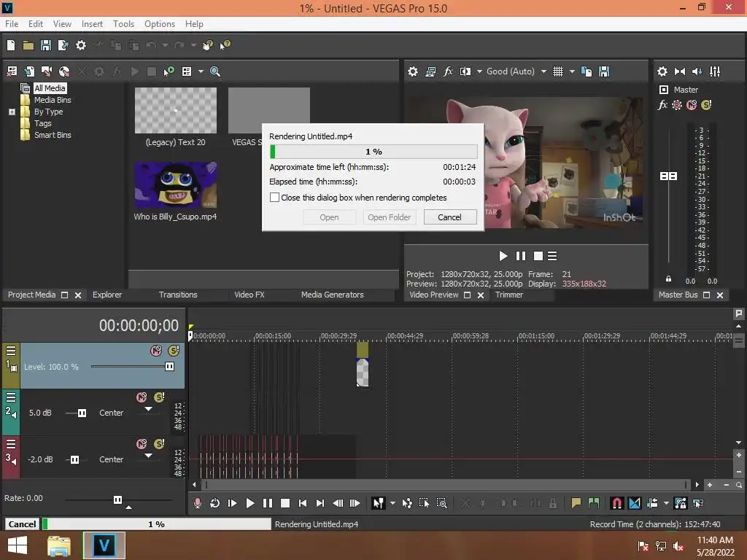Select the Zoom Edit tool
Viewport: 747px width, 560px height.
(x=441, y=503)
